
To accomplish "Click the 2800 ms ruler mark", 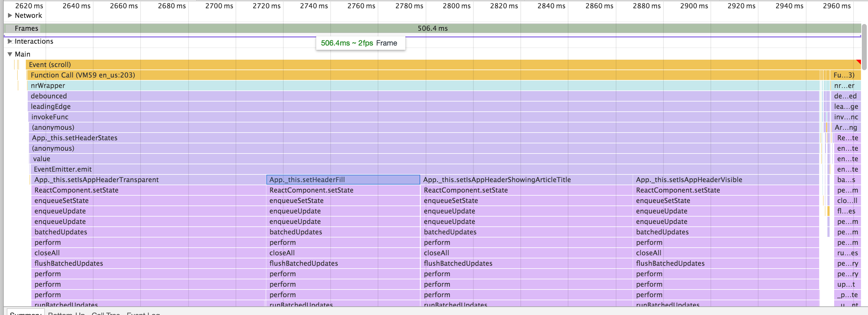I will [456, 6].
